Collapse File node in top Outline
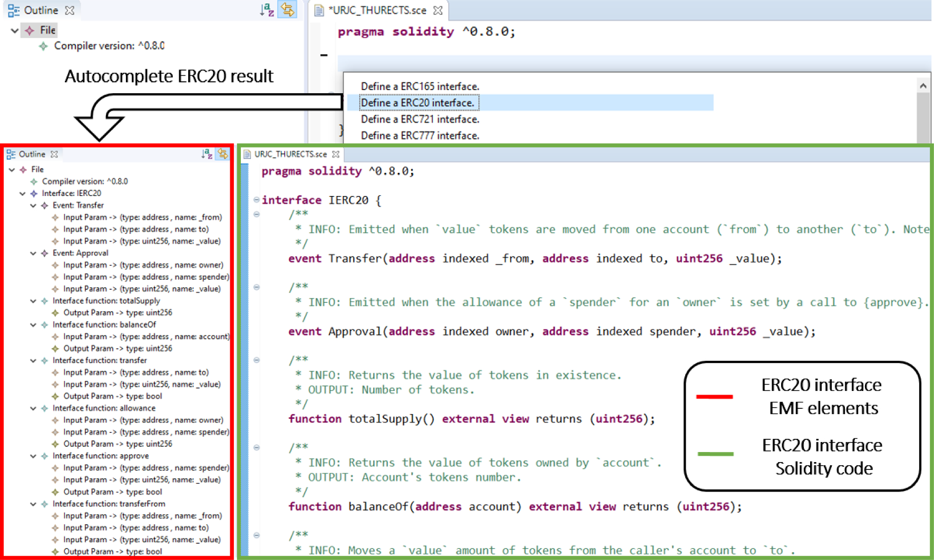 click(x=14, y=31)
